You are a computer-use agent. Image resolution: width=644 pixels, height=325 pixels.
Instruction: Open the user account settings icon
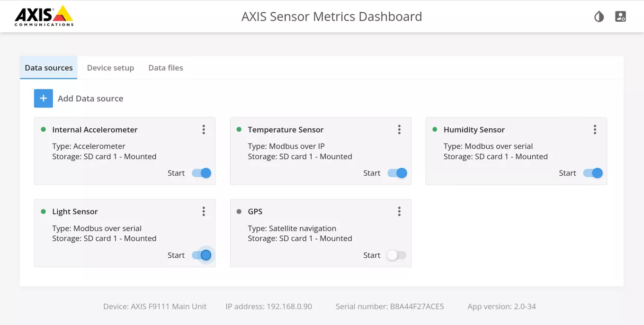[x=620, y=17]
